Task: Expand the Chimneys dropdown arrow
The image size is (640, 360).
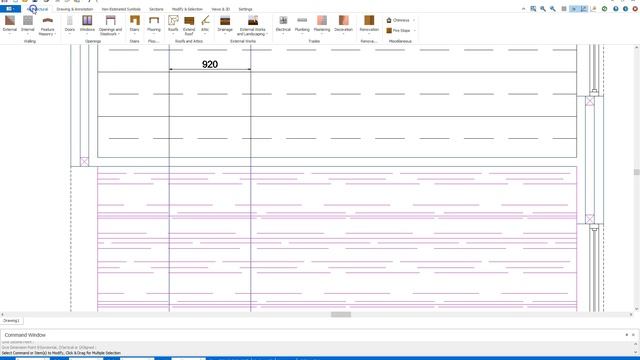Action: coord(414,20)
